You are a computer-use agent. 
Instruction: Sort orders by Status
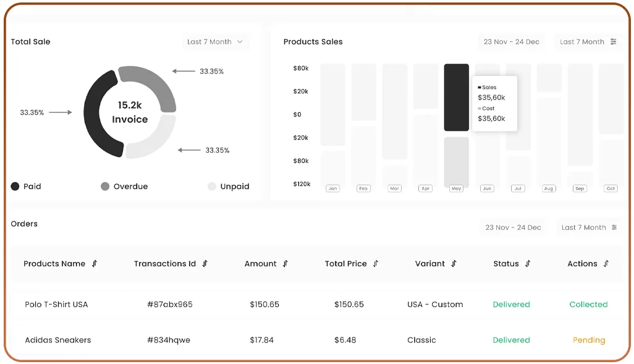click(x=526, y=263)
